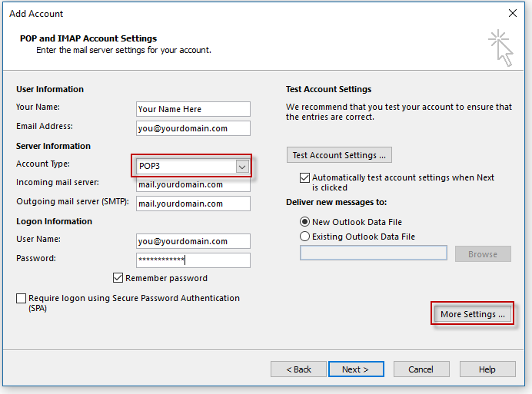Click the Your Name text field
The width and height of the screenshot is (532, 394).
click(193, 109)
